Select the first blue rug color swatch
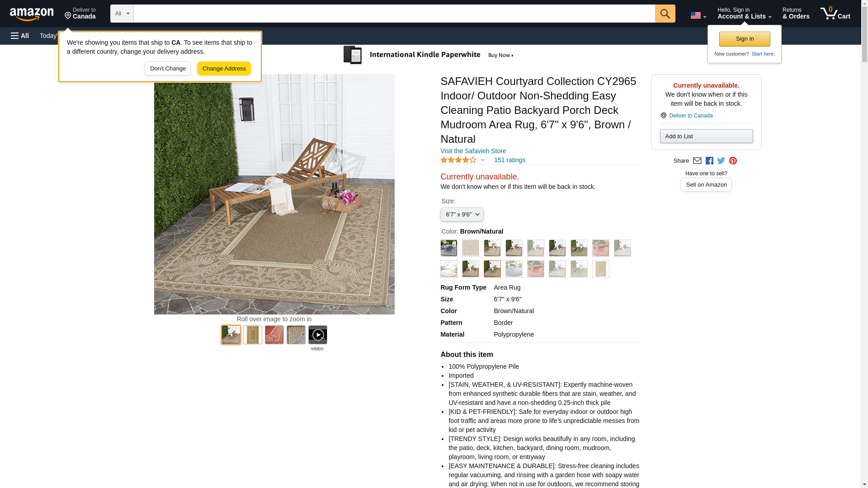868x488 pixels. tap(448, 248)
